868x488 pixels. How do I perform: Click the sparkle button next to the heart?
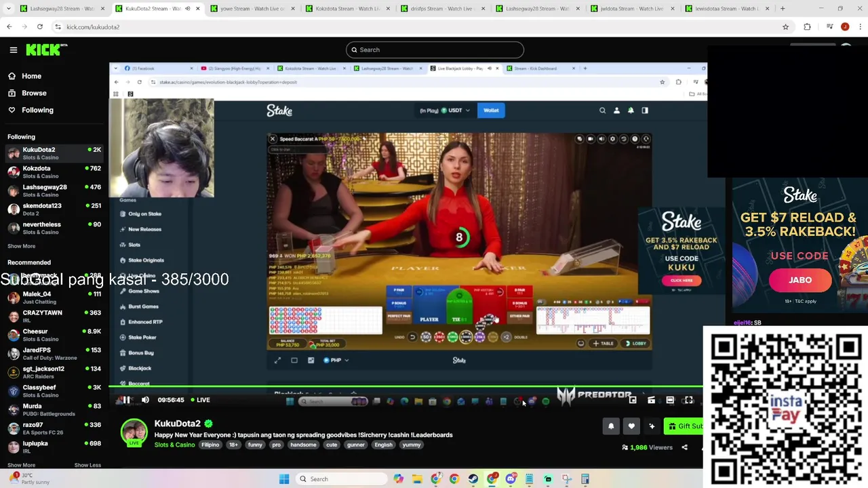[652, 426]
